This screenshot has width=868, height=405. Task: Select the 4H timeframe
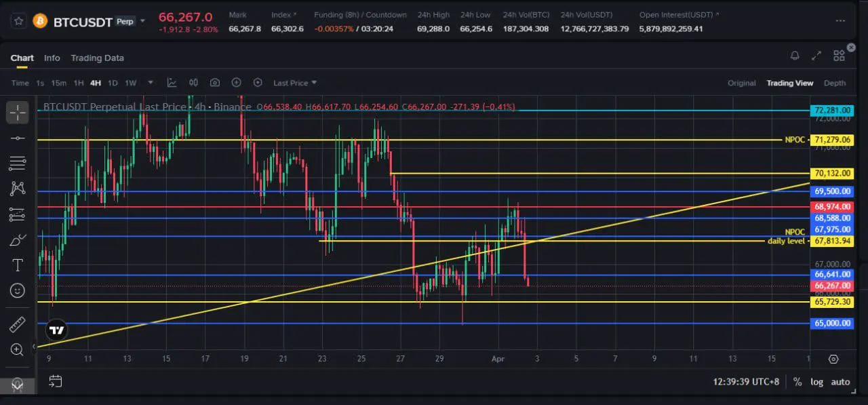(95, 83)
